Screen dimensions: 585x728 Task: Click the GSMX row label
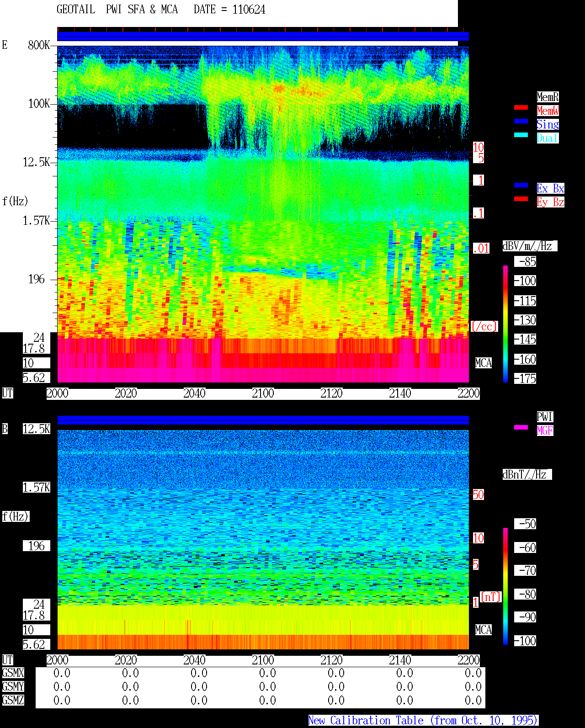pyautogui.click(x=13, y=673)
